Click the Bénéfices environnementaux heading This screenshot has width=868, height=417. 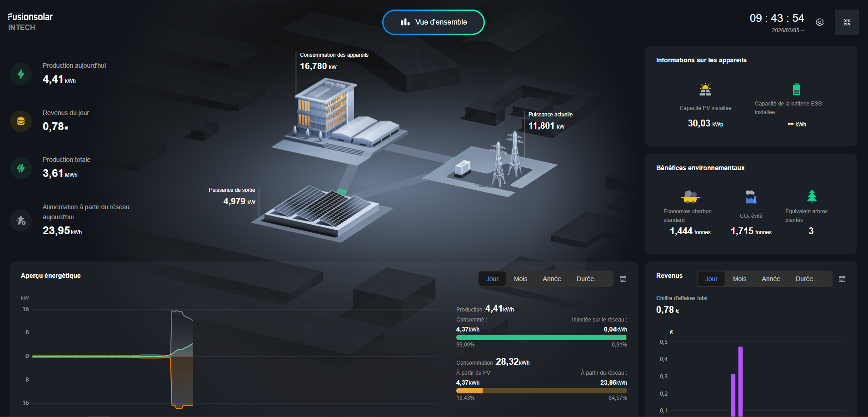pos(700,168)
